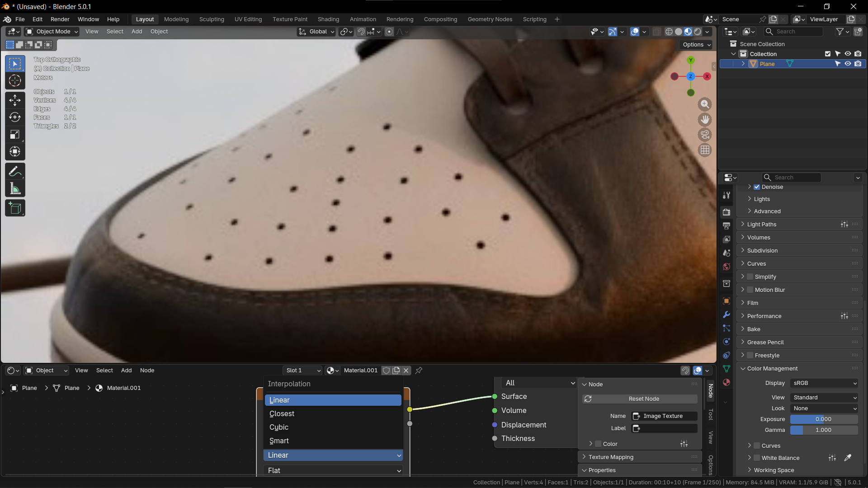Open the Flat projection dropdown

(x=334, y=470)
